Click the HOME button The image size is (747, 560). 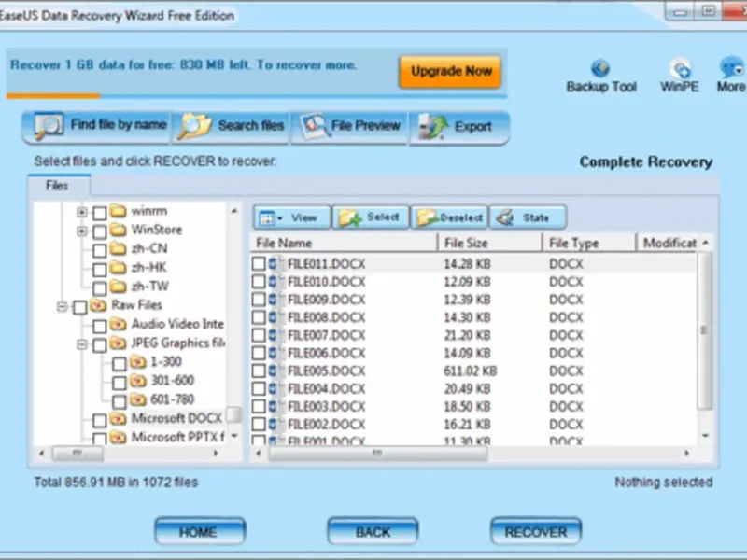point(200,531)
